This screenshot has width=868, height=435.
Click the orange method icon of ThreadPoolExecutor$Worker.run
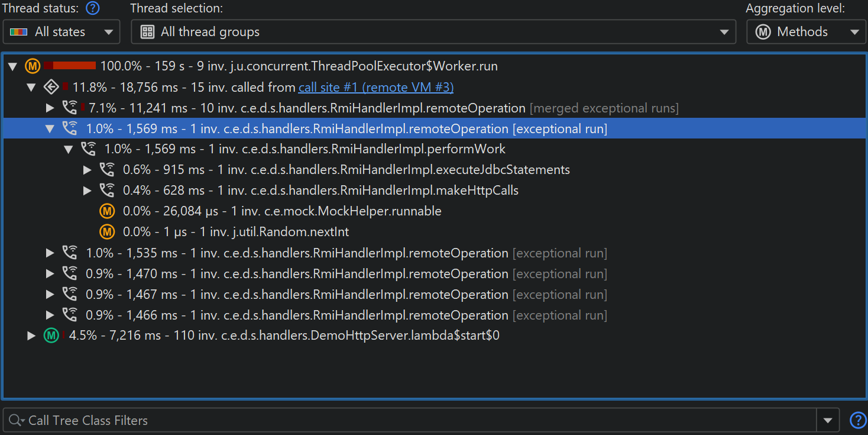33,66
